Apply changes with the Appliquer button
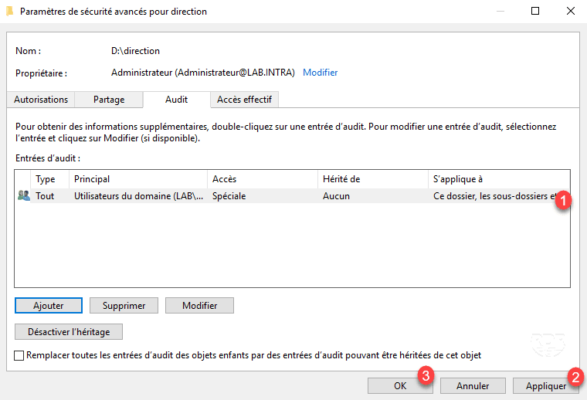This screenshot has height=400, width=587. coord(545,386)
